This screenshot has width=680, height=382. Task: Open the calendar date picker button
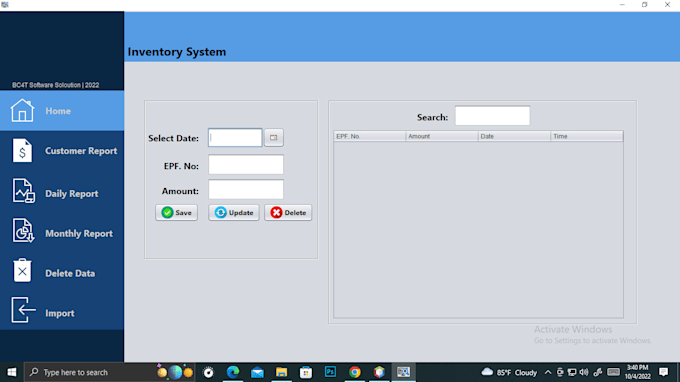tap(274, 137)
